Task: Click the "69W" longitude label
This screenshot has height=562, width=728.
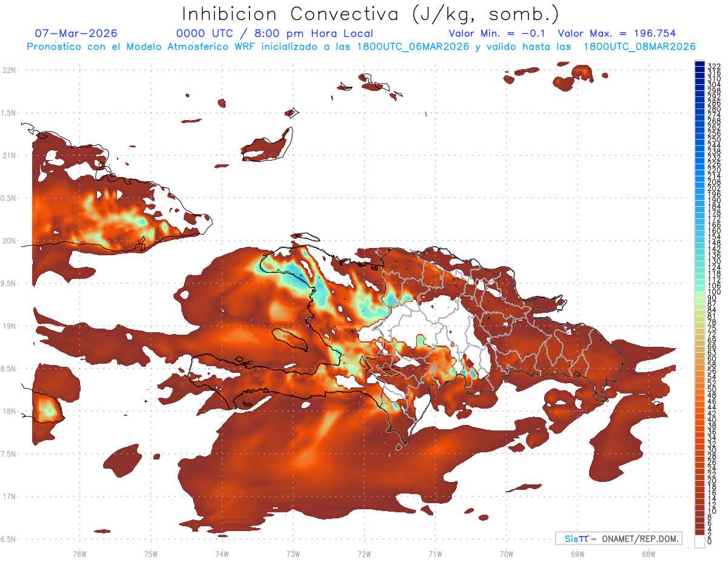Action: [x=577, y=554]
